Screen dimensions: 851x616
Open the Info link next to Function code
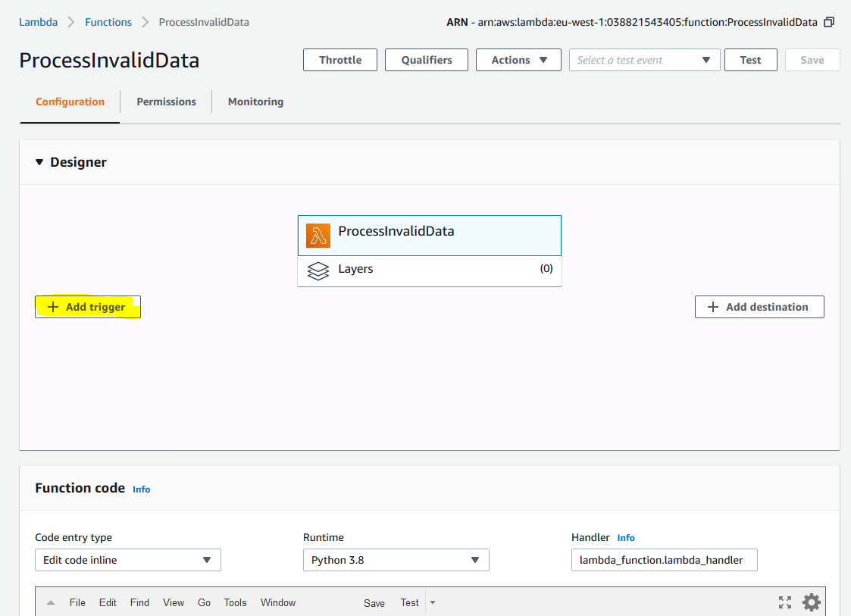(141, 489)
